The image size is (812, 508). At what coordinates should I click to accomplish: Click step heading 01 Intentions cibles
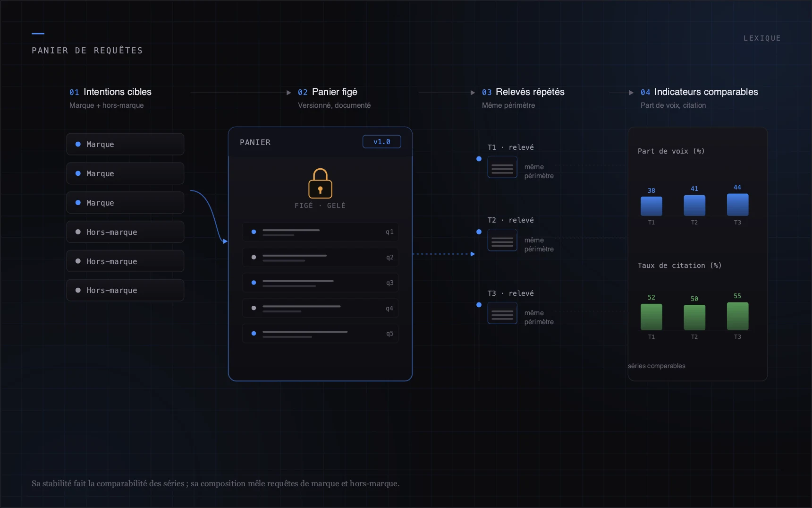pyautogui.click(x=110, y=92)
